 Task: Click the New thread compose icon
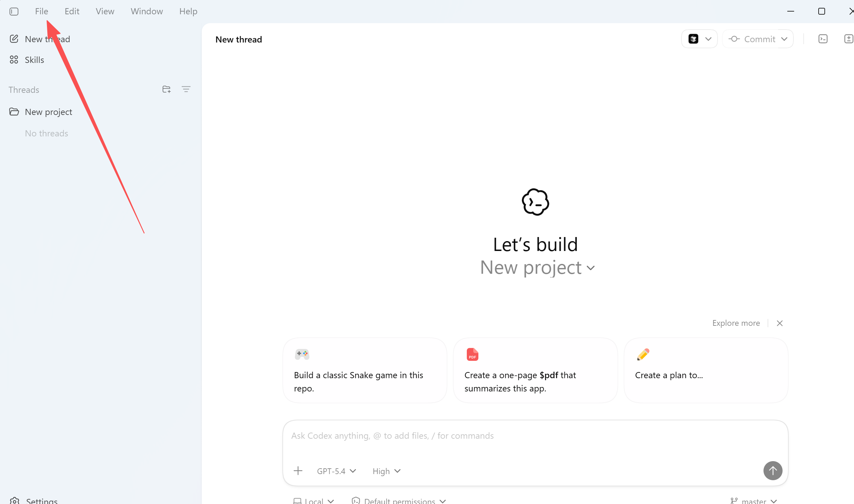[14, 39]
